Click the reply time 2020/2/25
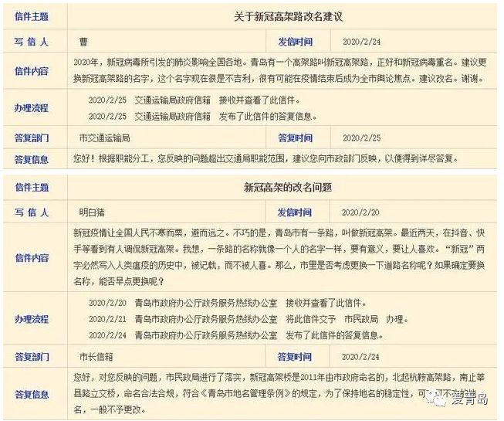Viewport: 504px width, 421px height. pyautogui.click(x=360, y=138)
